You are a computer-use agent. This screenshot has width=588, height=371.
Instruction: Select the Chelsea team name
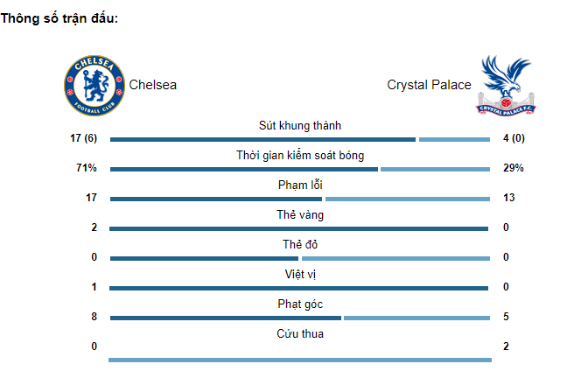click(153, 85)
